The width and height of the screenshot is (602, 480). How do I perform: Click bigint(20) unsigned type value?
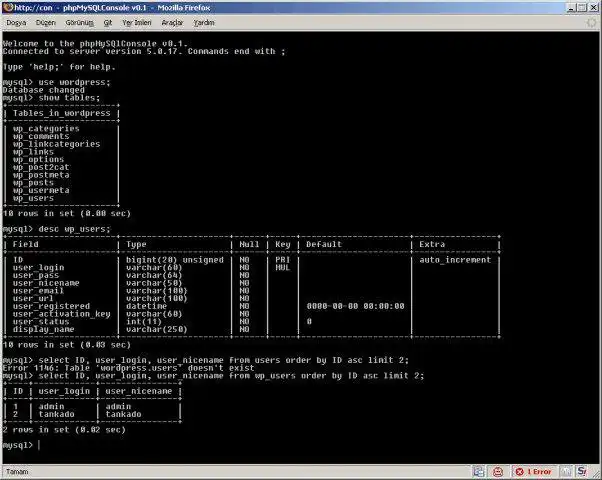coord(175,260)
